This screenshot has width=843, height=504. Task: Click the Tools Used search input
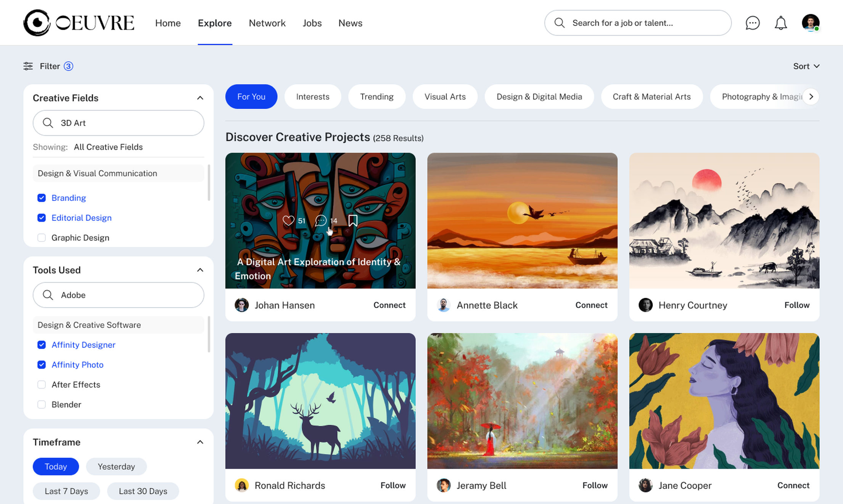119,295
